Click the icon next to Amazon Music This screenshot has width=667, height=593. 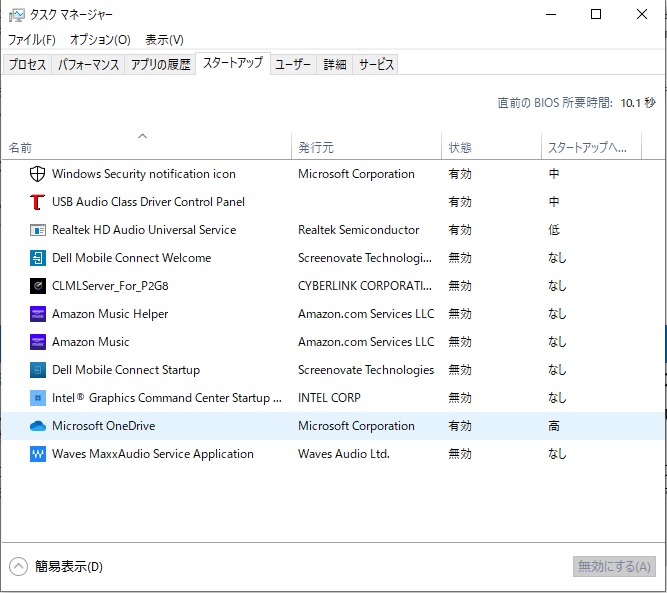pos(37,342)
